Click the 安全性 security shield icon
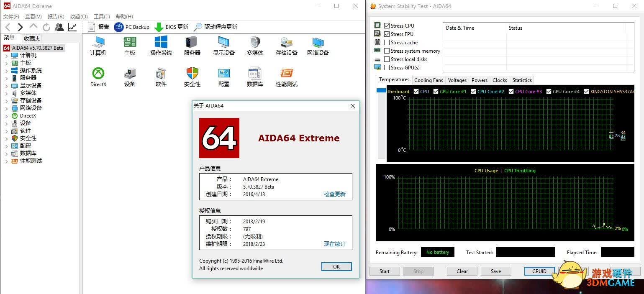Screen dimensions: 644x294 [192, 74]
